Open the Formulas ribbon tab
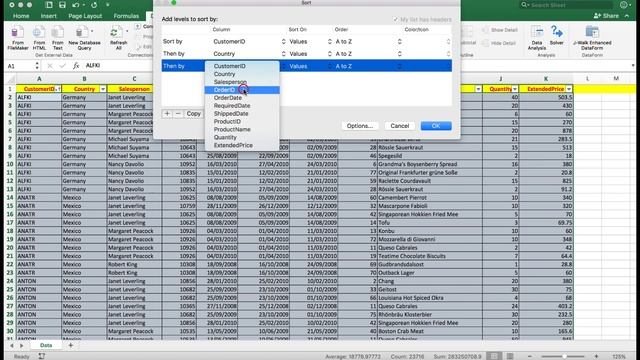The height and width of the screenshot is (360, 640). (126, 16)
